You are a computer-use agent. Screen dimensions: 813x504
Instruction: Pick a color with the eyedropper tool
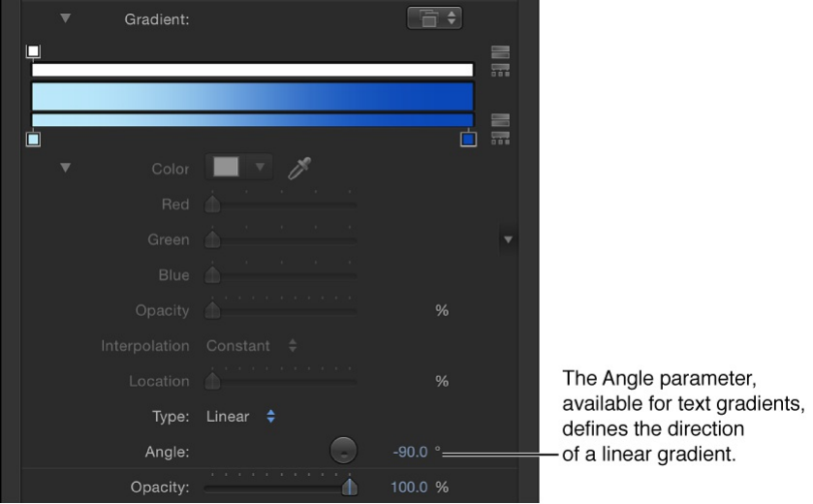point(300,168)
